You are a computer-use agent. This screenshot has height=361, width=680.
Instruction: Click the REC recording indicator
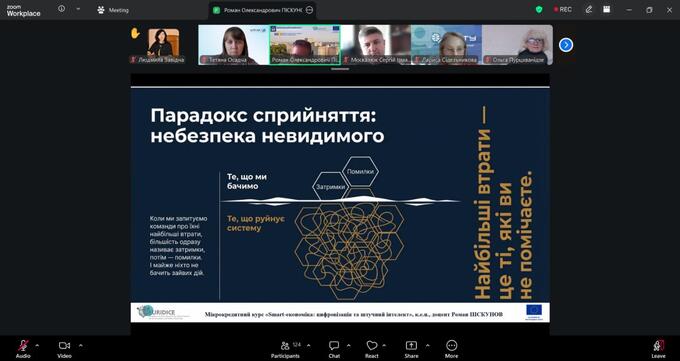click(x=562, y=10)
